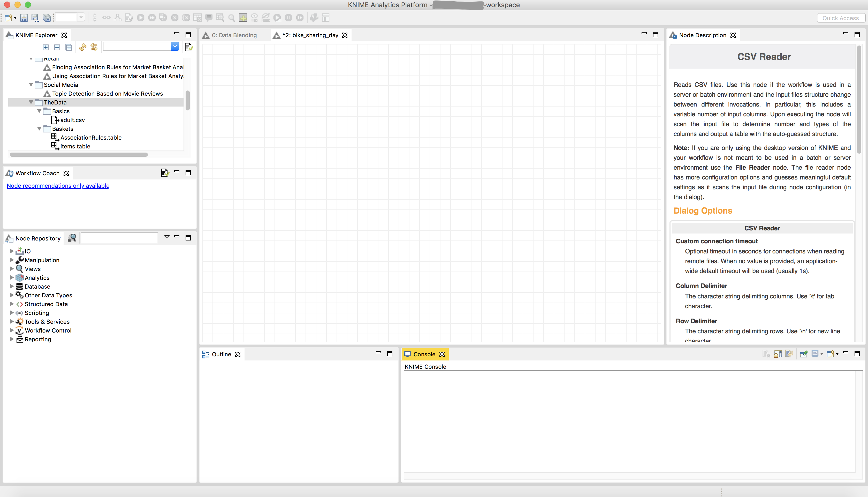The image size is (868, 497).
Task: Toggle Scroll Lock in the Console
Action: click(778, 354)
